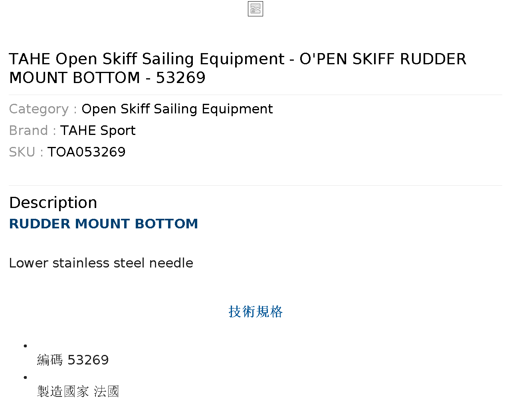
Task: Select the blue RUDDER MOUNT BOTTOM subheading
Action: [x=103, y=224]
